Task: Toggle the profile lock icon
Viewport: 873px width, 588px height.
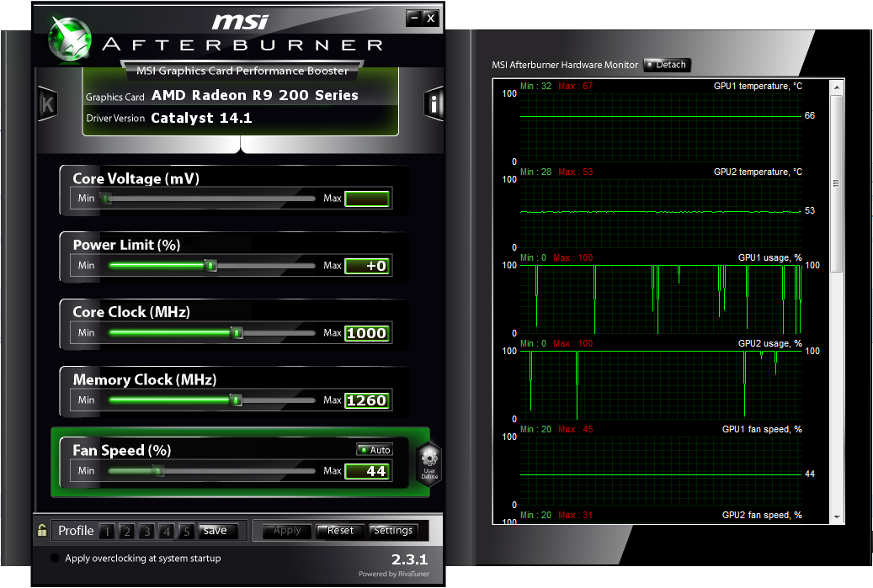Action: tap(42, 530)
